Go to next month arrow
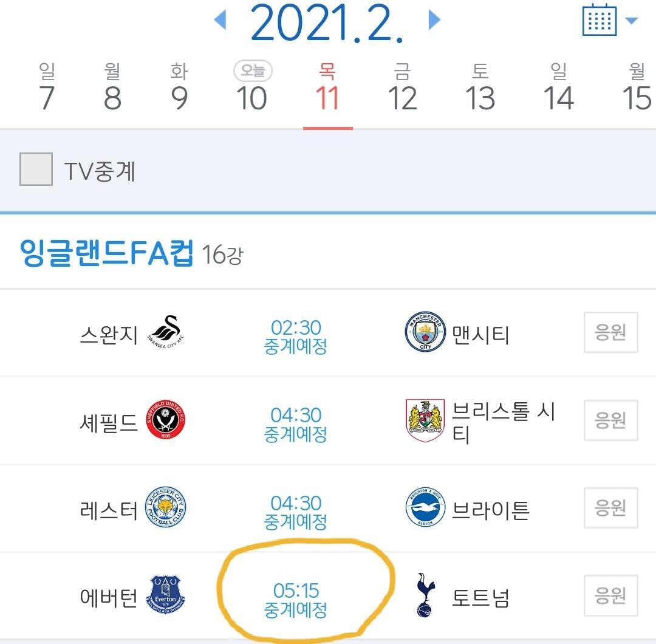 tap(434, 20)
